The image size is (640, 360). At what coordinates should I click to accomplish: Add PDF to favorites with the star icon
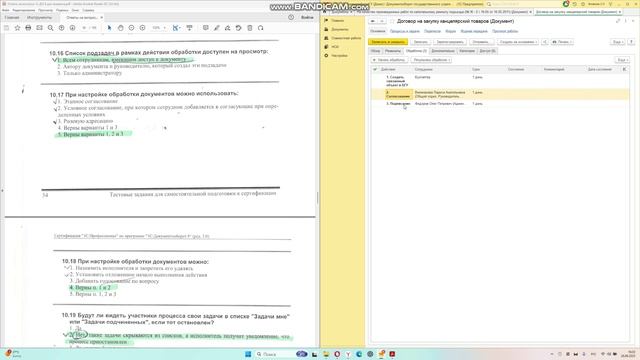(x=17, y=28)
